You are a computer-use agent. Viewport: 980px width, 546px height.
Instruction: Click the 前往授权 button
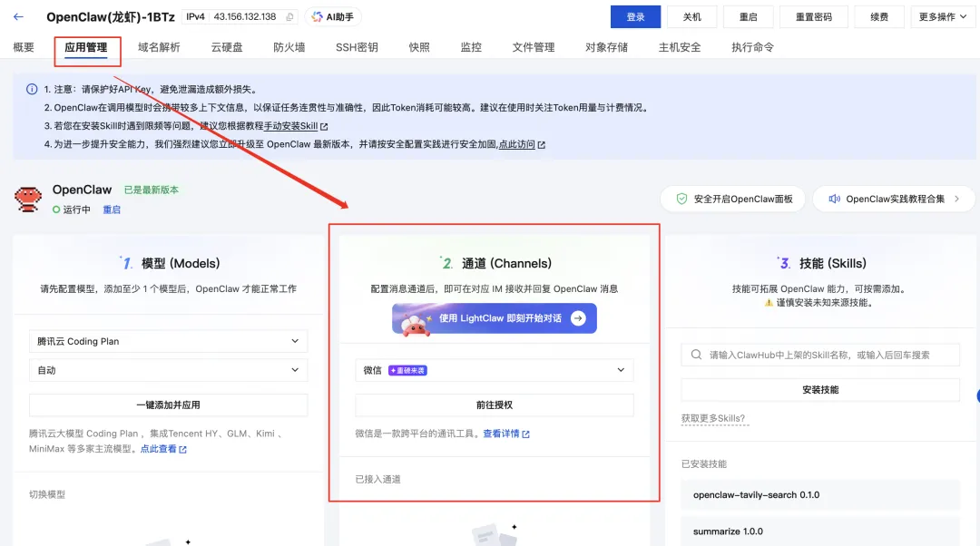pos(495,405)
